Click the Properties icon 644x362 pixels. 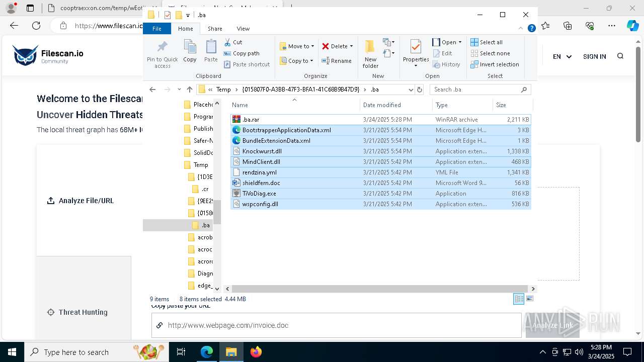click(416, 54)
